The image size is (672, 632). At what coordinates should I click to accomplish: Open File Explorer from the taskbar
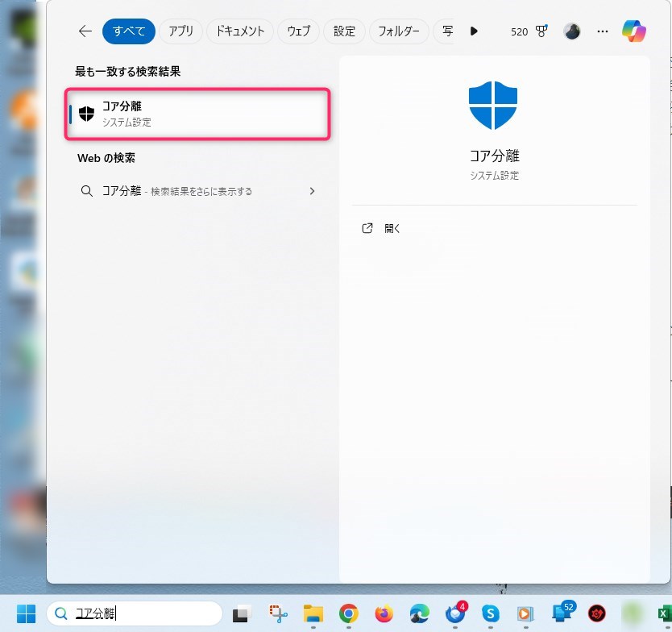[x=313, y=614]
